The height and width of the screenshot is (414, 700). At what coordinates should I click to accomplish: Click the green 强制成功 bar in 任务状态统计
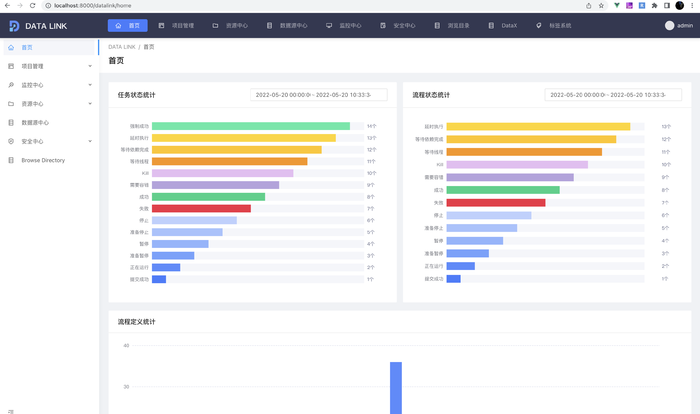pos(250,126)
